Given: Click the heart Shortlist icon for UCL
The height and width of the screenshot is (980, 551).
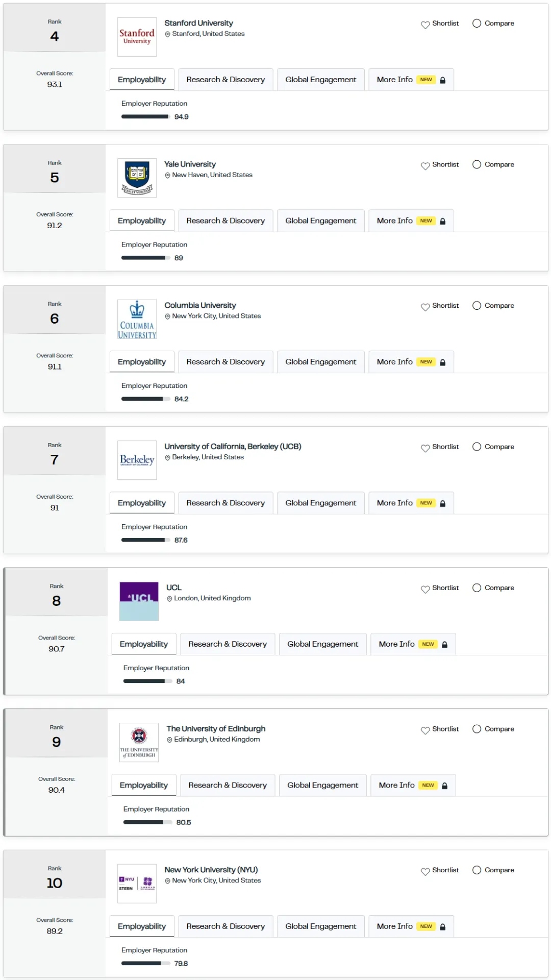Looking at the screenshot, I should [425, 589].
